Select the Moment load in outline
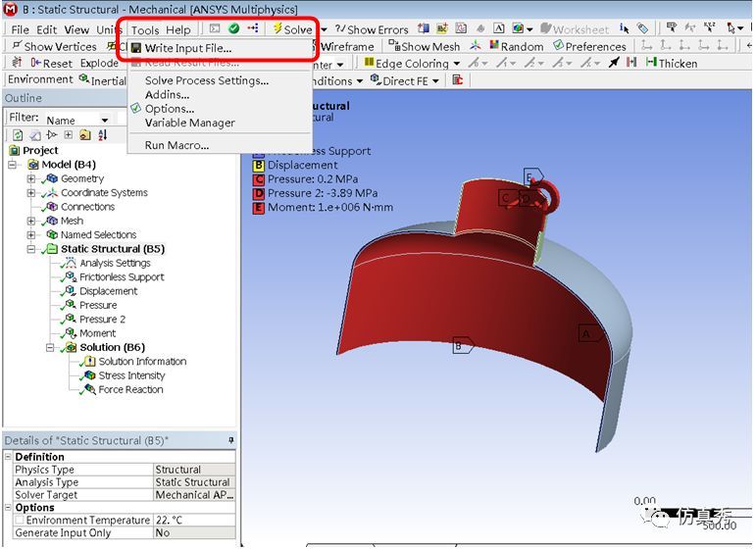The width and height of the screenshot is (756, 549). click(97, 333)
